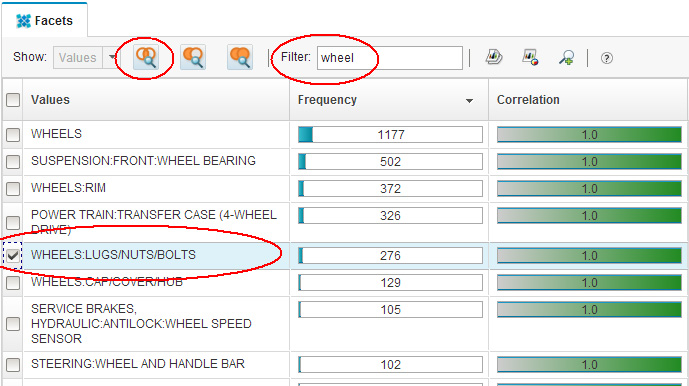
Task: Click the stacked charts icon right of Filter box
Action: [494, 57]
